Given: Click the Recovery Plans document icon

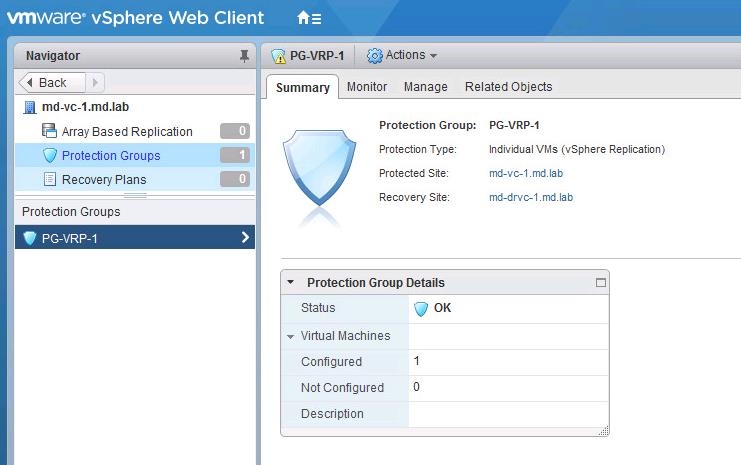Looking at the screenshot, I should click(50, 179).
